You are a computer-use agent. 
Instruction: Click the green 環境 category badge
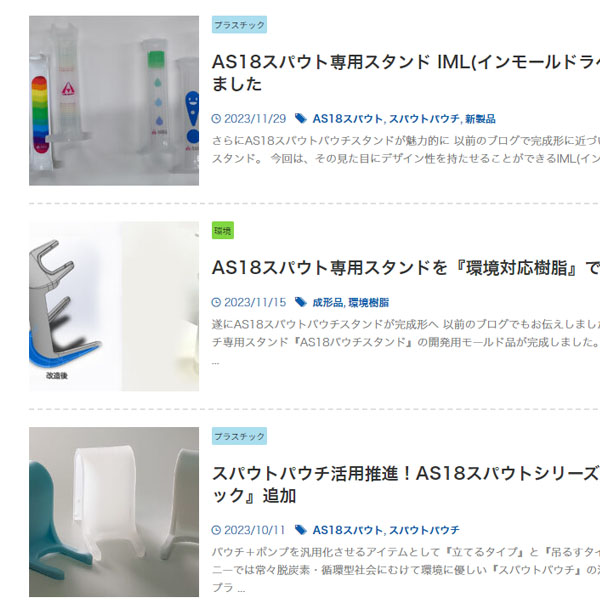(223, 230)
